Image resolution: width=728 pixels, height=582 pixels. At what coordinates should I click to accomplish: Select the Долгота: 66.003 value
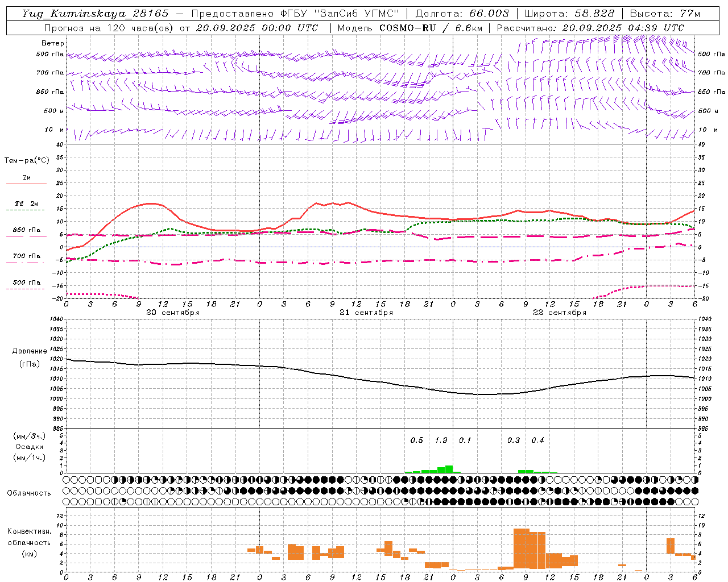click(x=462, y=14)
